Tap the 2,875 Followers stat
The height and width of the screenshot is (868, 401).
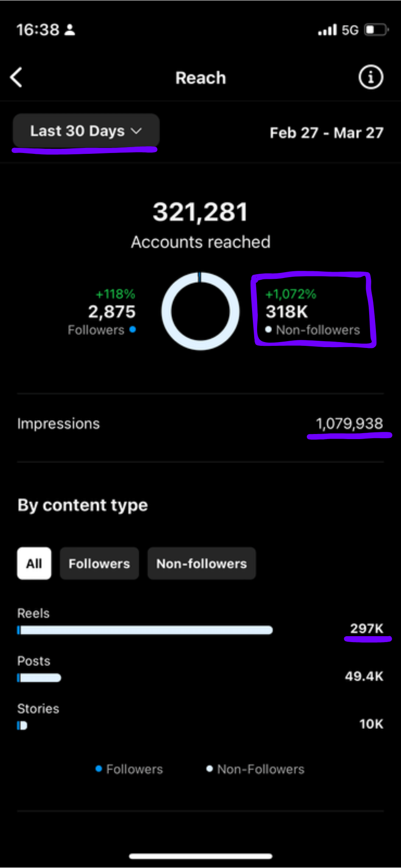(102, 312)
